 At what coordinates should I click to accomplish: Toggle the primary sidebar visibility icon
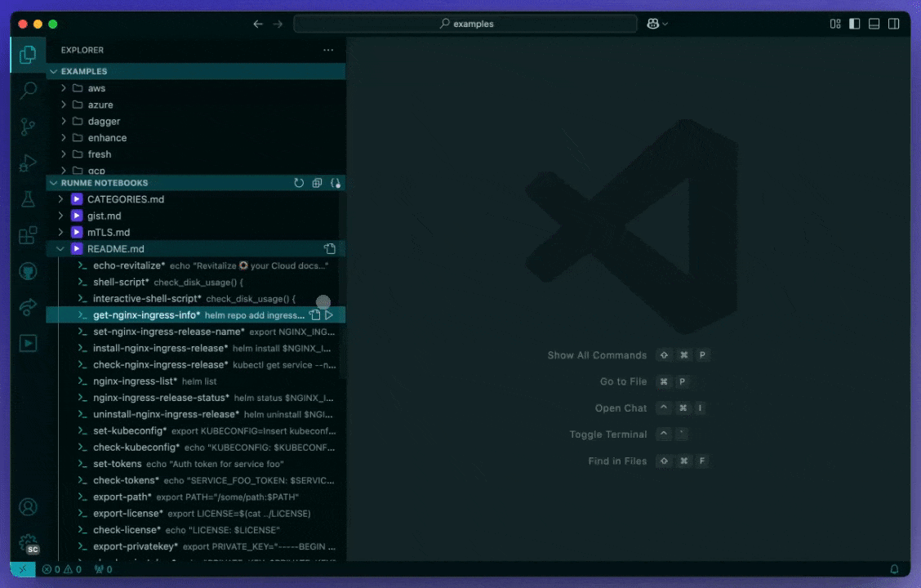(854, 24)
